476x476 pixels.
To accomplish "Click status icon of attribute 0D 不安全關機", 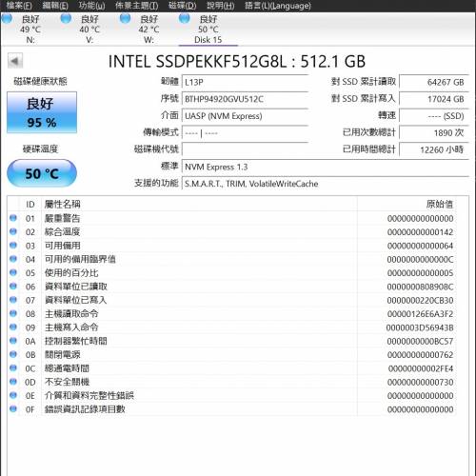I will click(x=13, y=382).
